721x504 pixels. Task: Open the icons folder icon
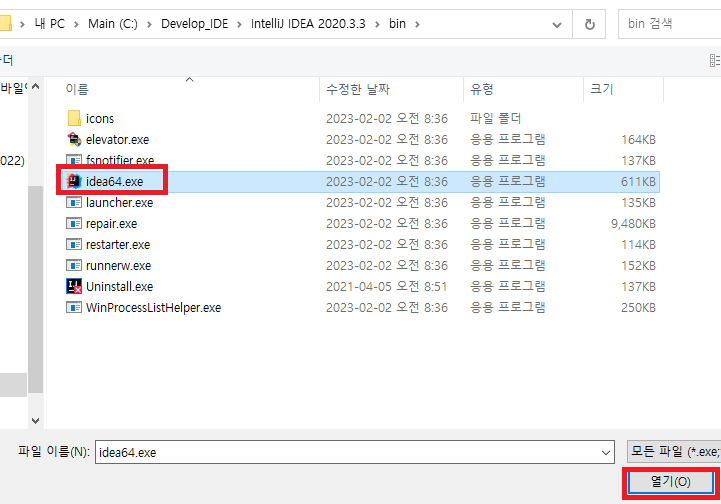74,118
